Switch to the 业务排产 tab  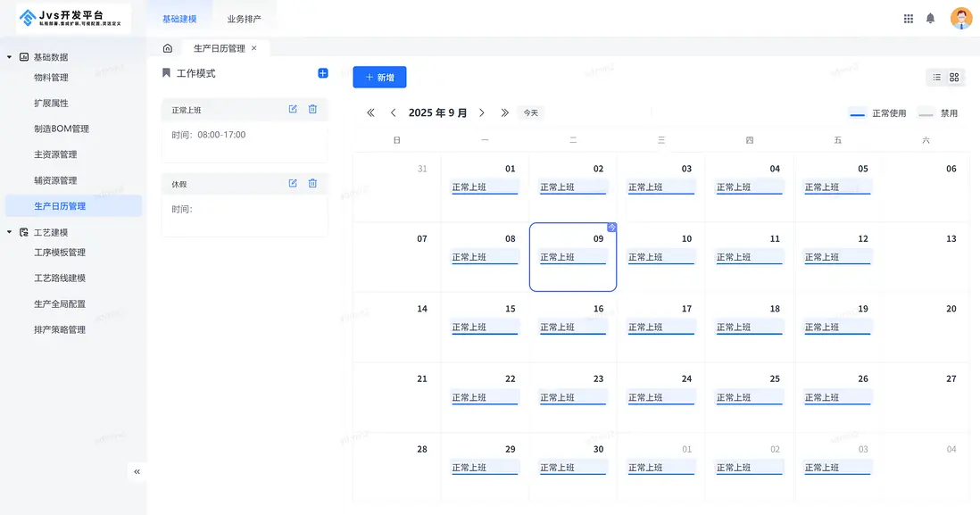(x=244, y=19)
